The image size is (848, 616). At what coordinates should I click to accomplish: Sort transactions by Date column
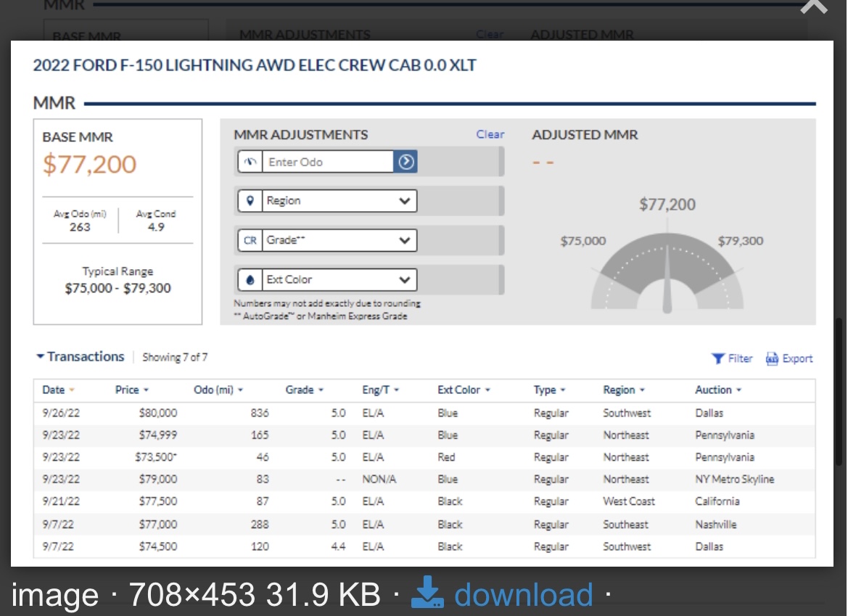point(59,390)
